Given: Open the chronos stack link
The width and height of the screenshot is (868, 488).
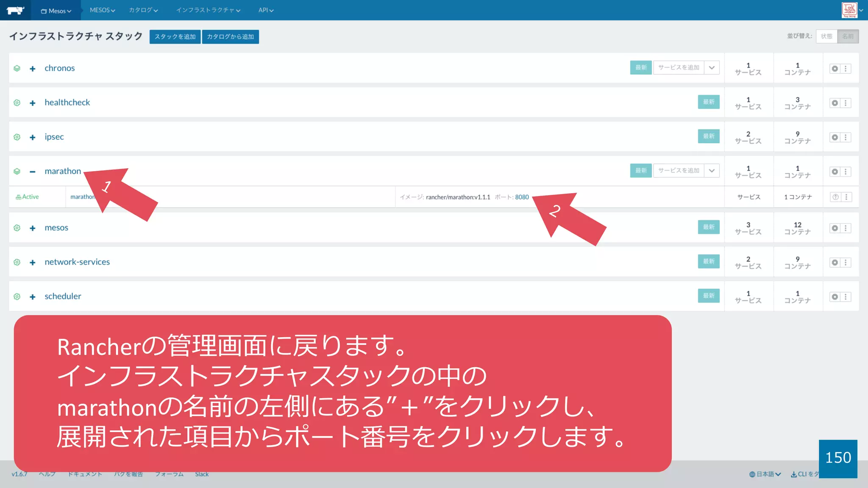Looking at the screenshot, I should tap(60, 68).
